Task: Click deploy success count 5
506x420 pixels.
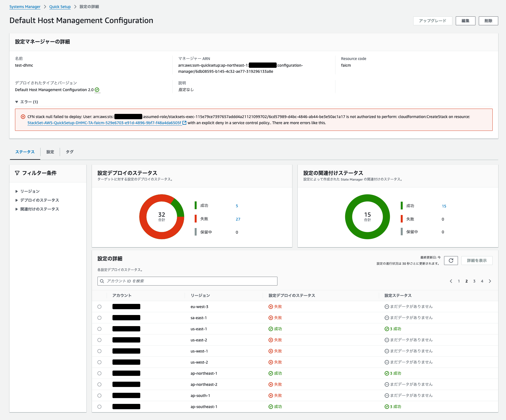Action: (237, 206)
